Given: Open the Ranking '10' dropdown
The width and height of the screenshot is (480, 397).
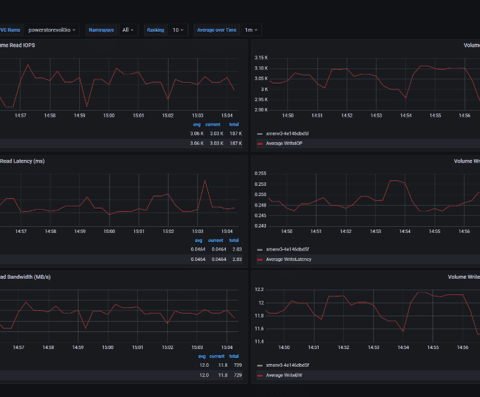Looking at the screenshot, I should [x=178, y=30].
